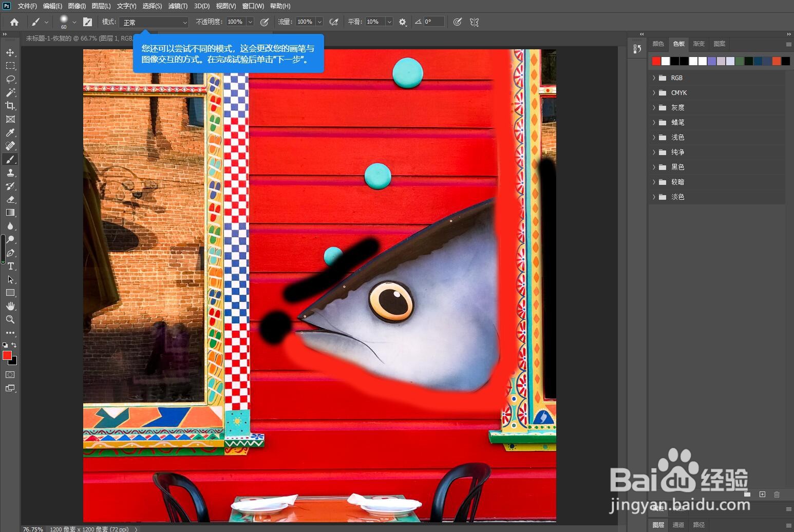
Task: Select the Lasso tool
Action: pyautogui.click(x=10, y=79)
